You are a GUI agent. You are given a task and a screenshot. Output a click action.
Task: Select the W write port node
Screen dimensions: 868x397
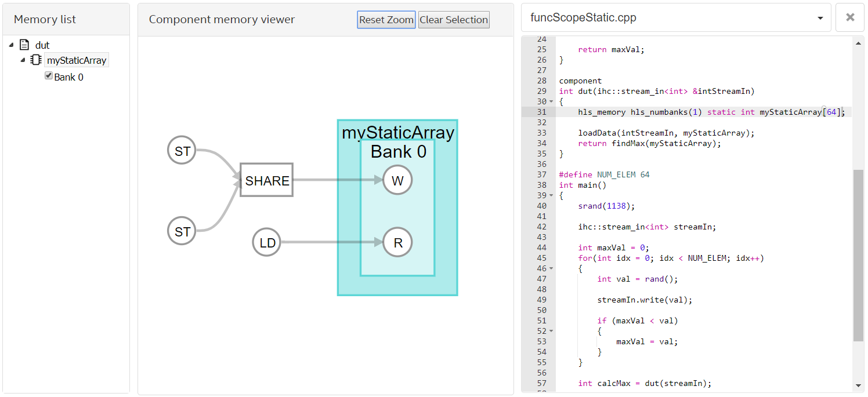coord(397,180)
